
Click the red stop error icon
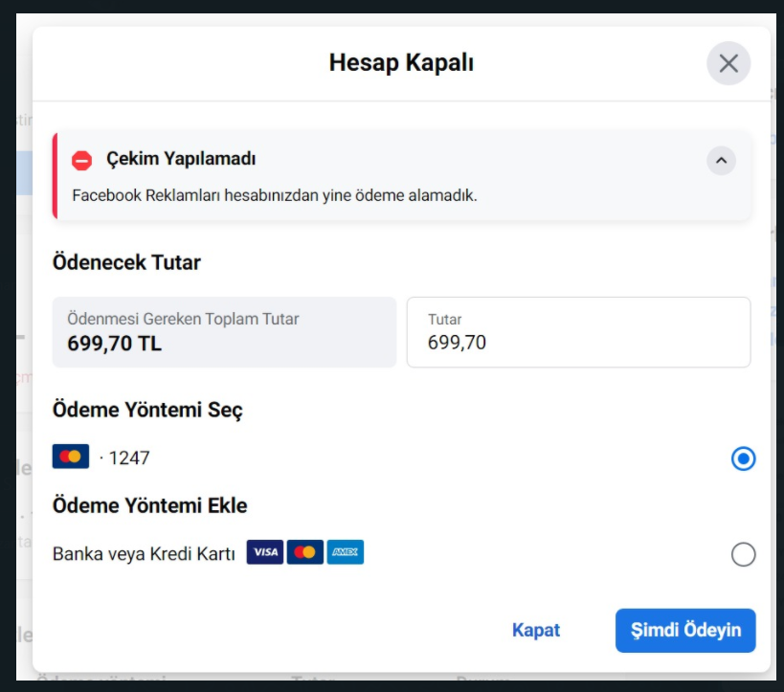[x=81, y=161]
